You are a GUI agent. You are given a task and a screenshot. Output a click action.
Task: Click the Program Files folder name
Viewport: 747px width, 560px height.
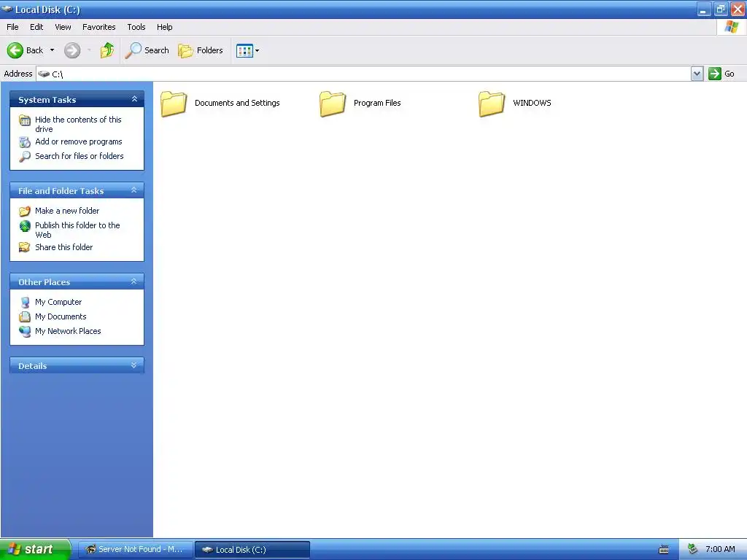[377, 103]
